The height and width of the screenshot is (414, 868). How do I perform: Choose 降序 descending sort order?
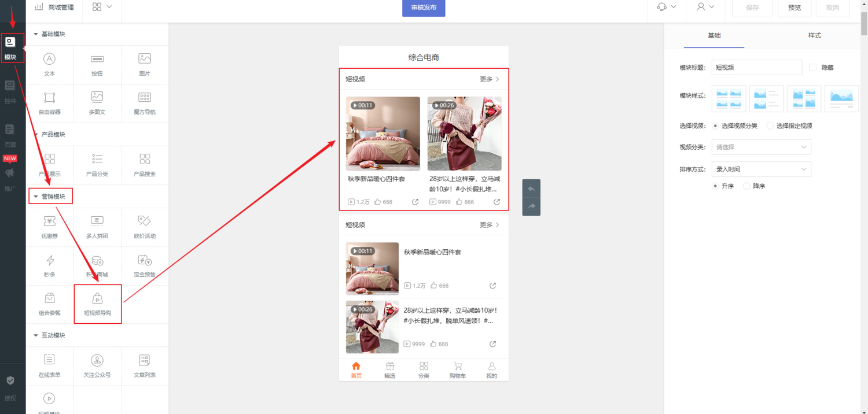pos(746,186)
